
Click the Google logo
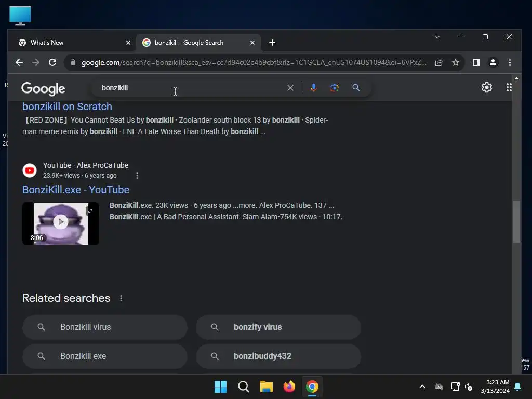[43, 88]
